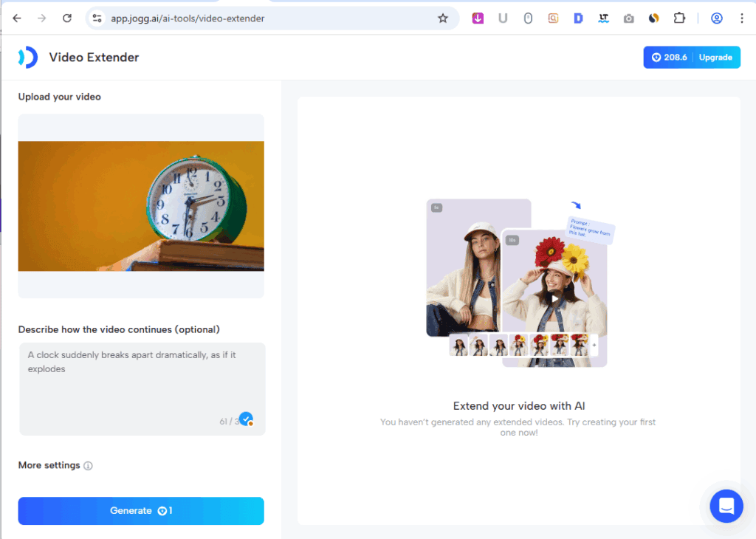The height and width of the screenshot is (539, 756).
Task: Bookmark this page with the star icon
Action: (443, 18)
